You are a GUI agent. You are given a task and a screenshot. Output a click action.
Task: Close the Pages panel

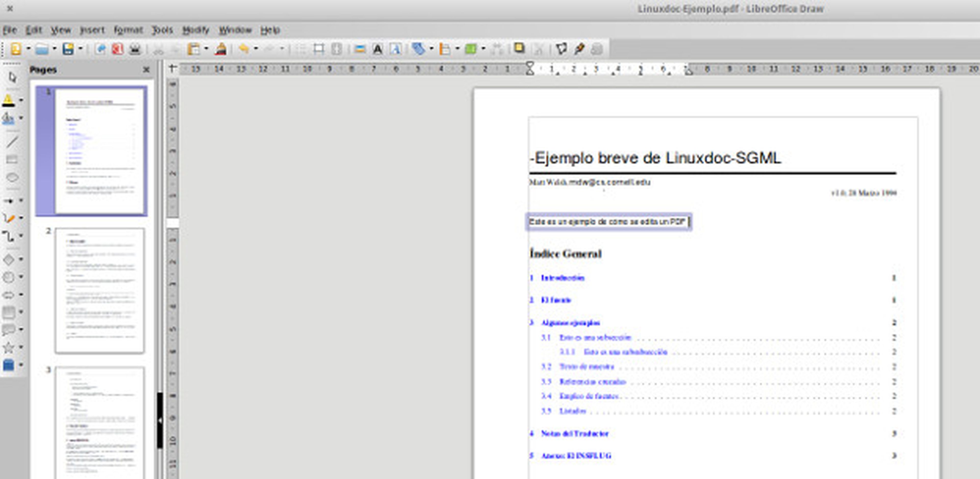pyautogui.click(x=146, y=70)
